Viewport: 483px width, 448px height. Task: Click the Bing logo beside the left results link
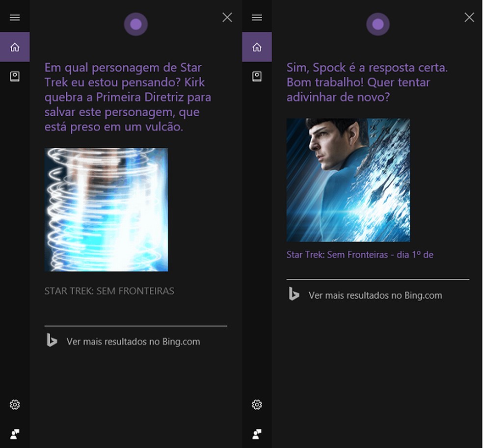point(52,341)
